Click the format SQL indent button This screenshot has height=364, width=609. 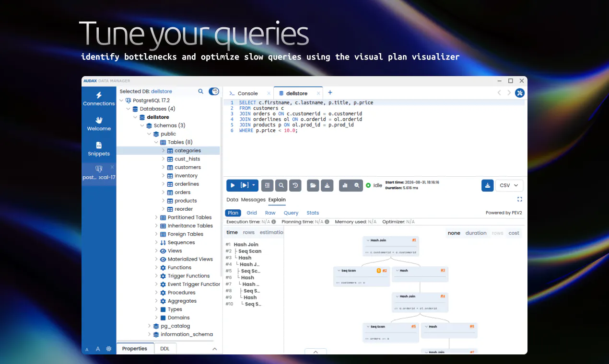point(268,185)
